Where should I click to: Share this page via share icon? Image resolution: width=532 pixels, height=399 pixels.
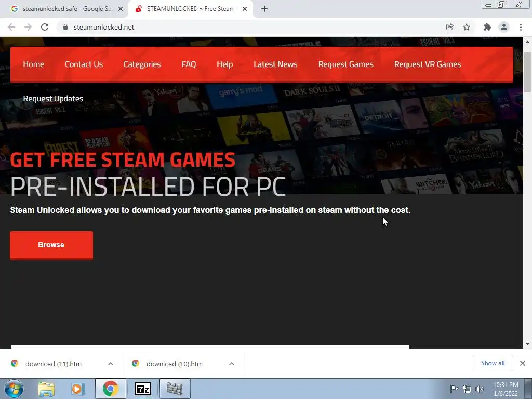coord(449,27)
